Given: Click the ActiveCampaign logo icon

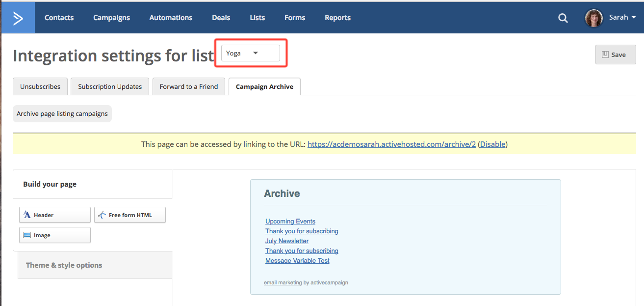Looking at the screenshot, I should [18, 18].
